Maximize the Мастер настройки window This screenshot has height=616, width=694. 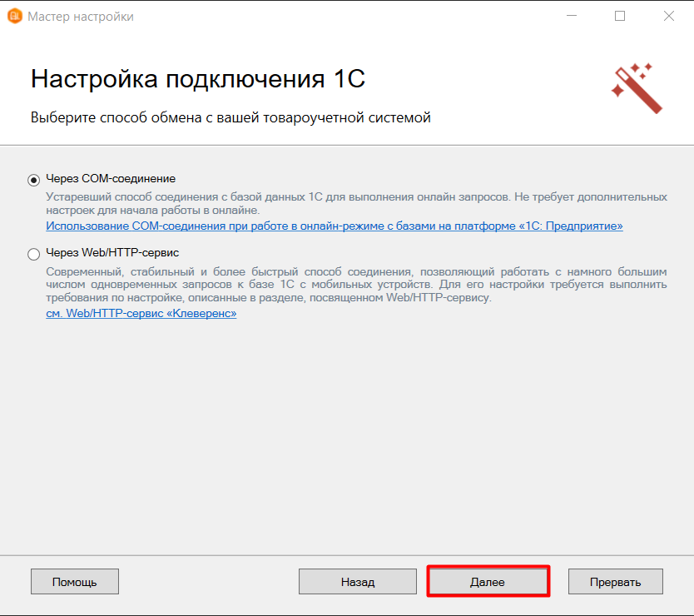point(620,16)
